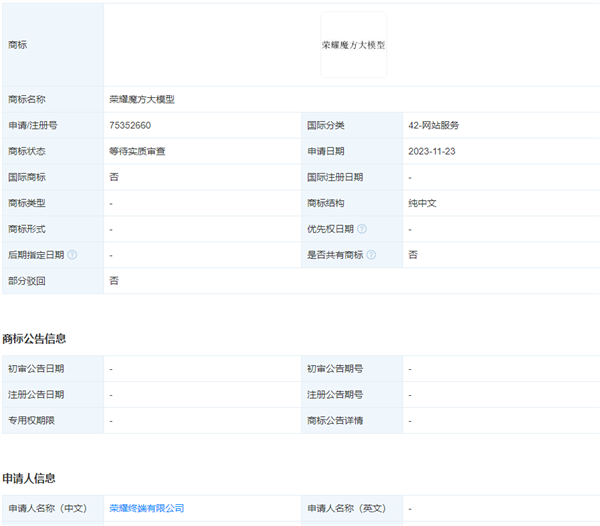Click help icon beside 优先权日期

pos(362,229)
